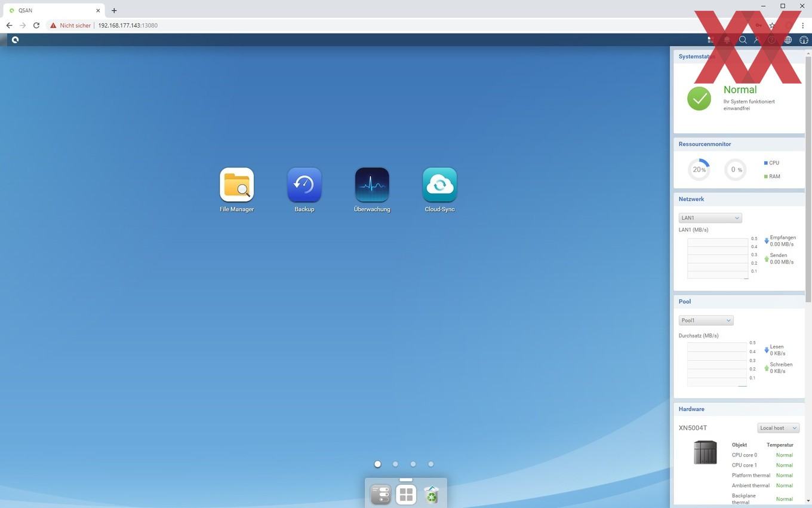Close the QSAN browser tab
The image size is (812, 508).
98,10
